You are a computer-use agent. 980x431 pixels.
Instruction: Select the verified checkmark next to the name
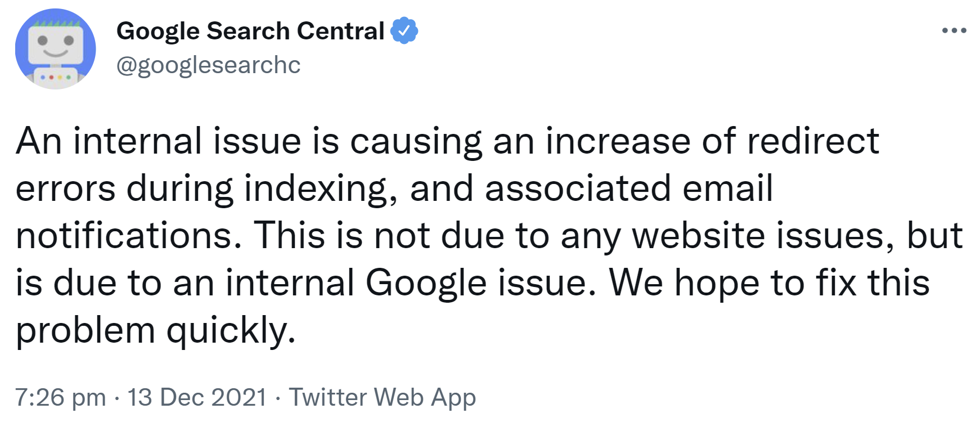(403, 31)
